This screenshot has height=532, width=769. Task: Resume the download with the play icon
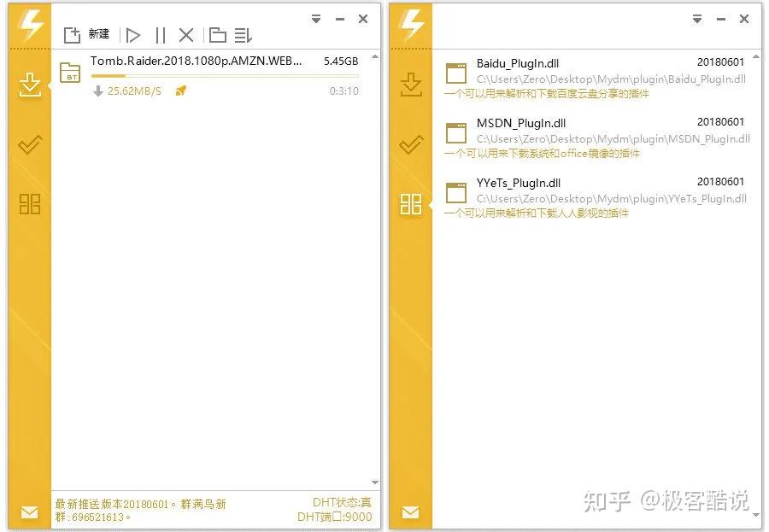(133, 35)
